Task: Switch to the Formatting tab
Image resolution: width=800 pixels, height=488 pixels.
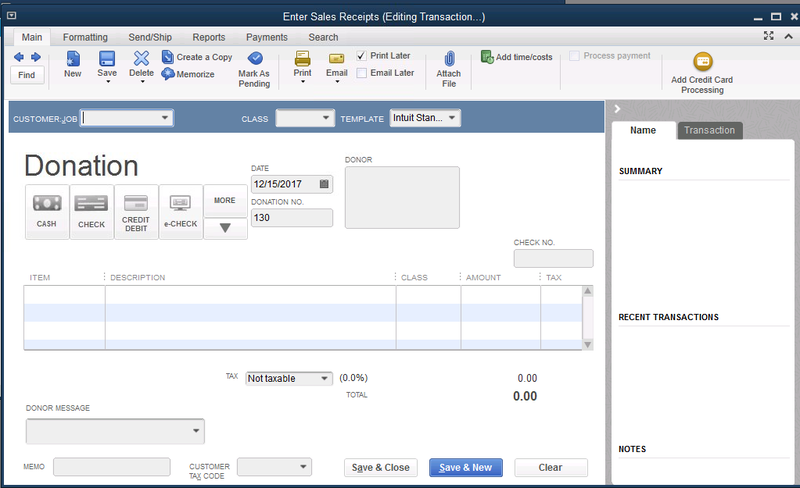Action: tap(85, 37)
